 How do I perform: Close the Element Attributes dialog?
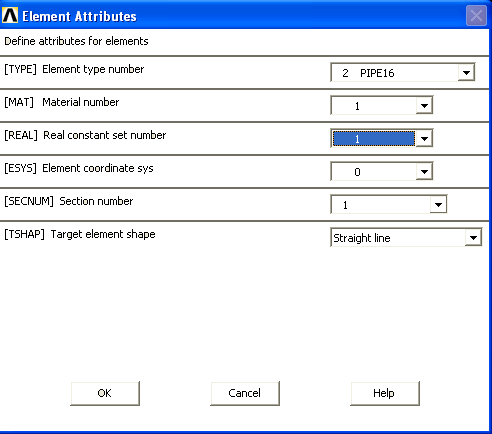pos(476,15)
